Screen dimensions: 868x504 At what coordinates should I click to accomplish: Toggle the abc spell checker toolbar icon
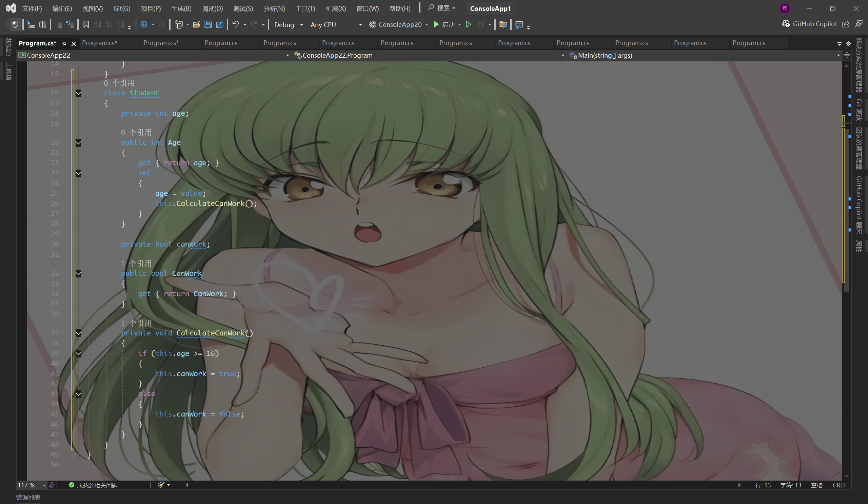coord(15,24)
